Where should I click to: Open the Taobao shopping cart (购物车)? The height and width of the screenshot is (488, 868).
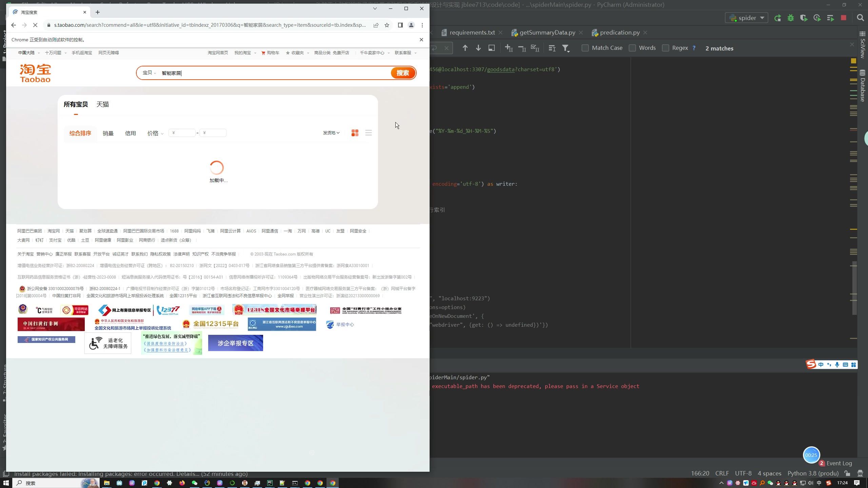[270, 53]
